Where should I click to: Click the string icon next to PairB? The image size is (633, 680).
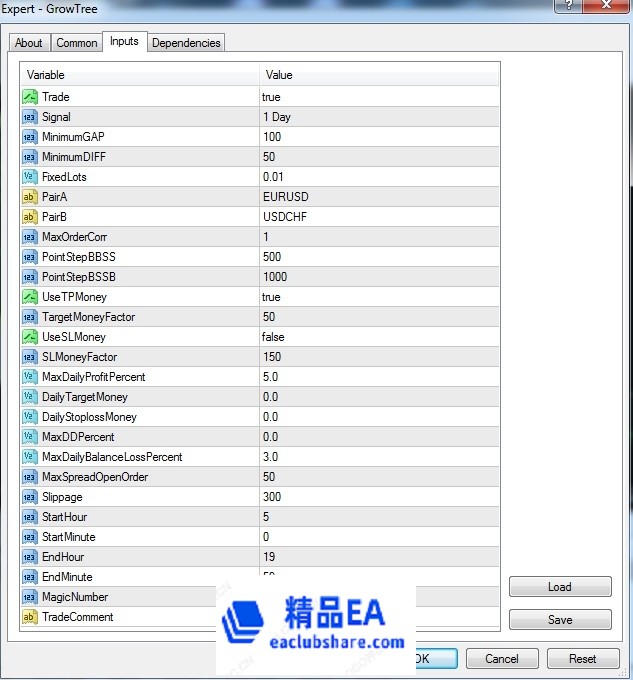(30, 217)
